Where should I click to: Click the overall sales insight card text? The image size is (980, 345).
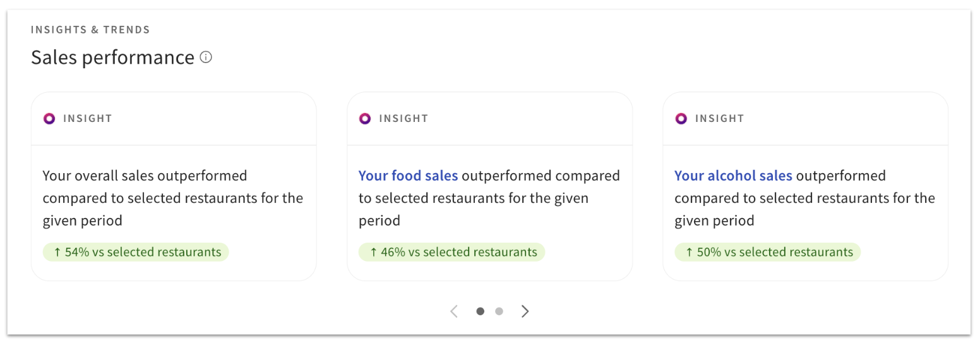[172, 198]
